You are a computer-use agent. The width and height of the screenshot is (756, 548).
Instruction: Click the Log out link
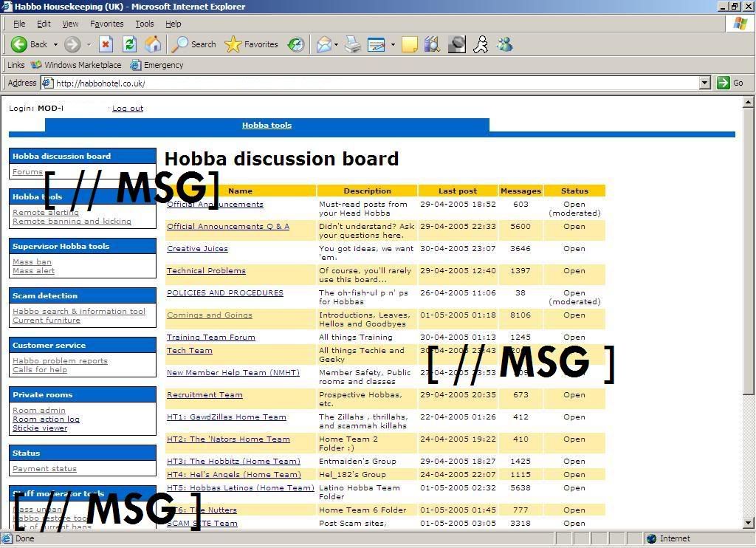128,108
